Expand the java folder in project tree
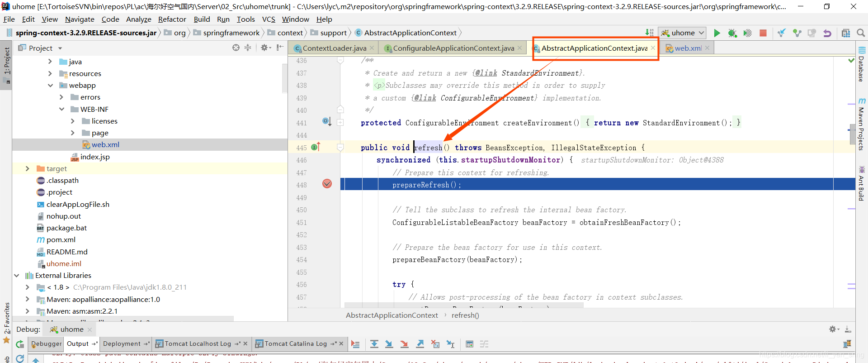 tap(50, 62)
